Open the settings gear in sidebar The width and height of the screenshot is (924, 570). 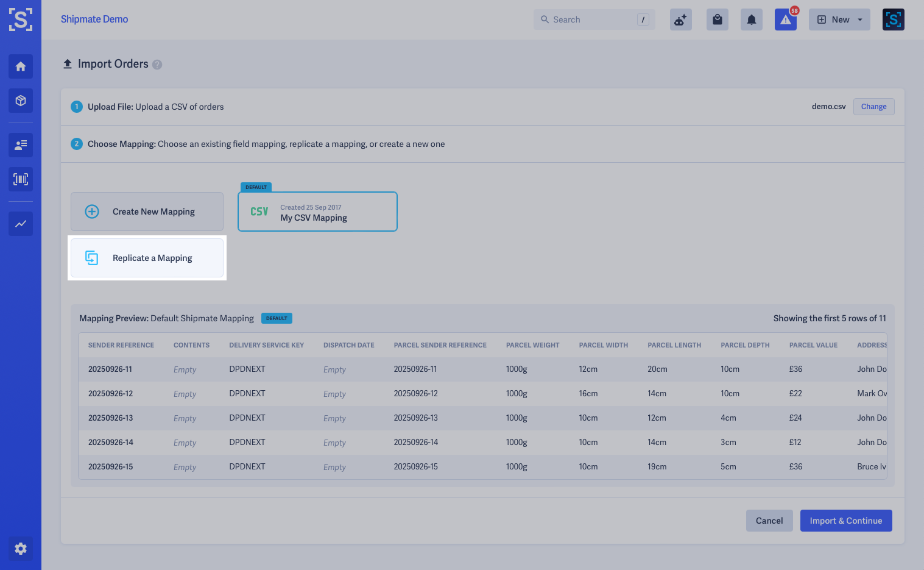click(x=21, y=549)
